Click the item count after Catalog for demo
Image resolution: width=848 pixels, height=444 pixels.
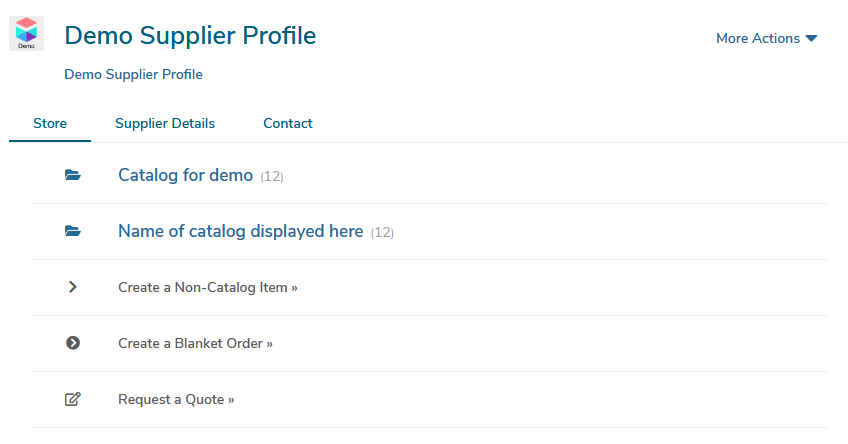[272, 177]
